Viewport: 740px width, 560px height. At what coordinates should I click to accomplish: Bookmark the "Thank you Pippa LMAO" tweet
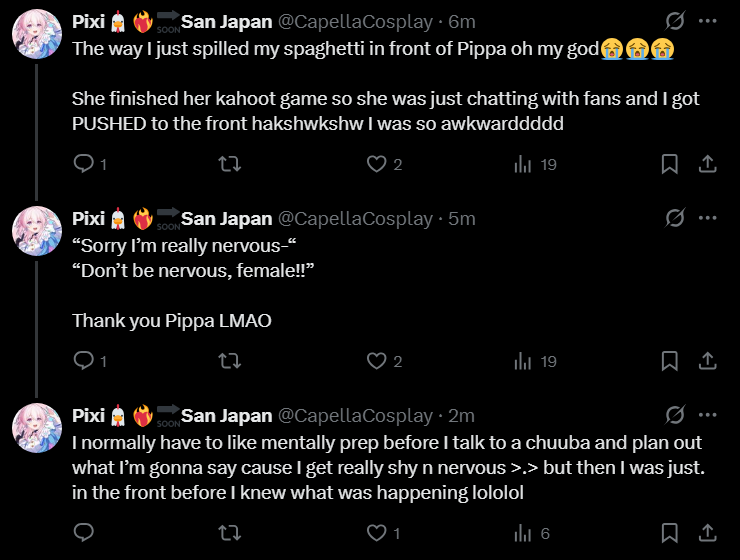(670, 361)
